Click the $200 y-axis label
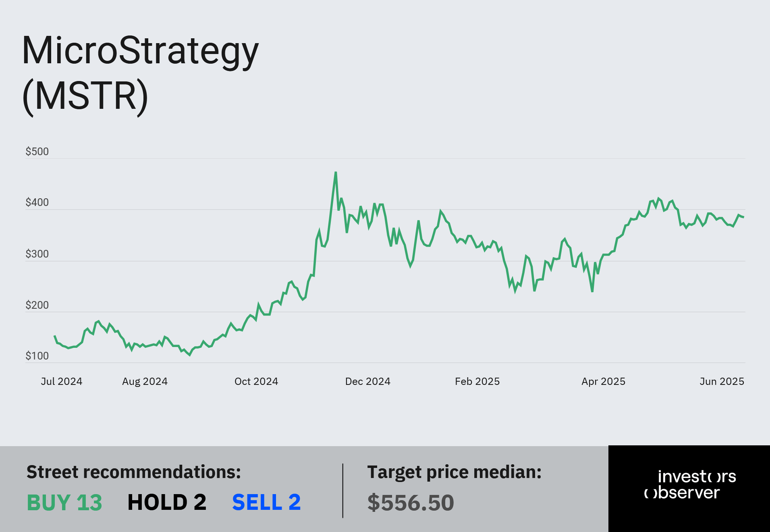Viewport: 770px width, 532px height. pyautogui.click(x=37, y=305)
